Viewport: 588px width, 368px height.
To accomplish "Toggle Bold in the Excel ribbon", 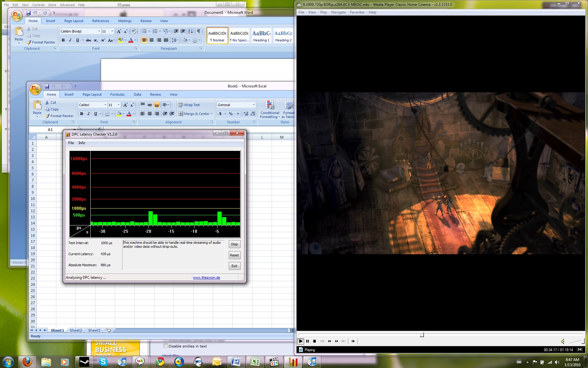I will [x=81, y=114].
